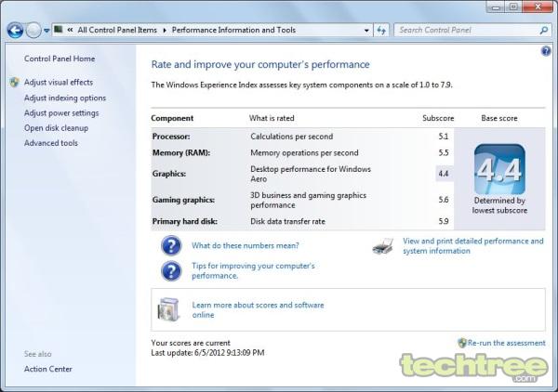Click Calculations per second text
This screenshot has height=392, width=558.
point(292,137)
